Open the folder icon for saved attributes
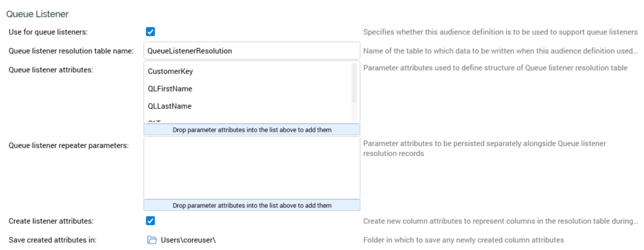This screenshot has height=250, width=644. coord(152,240)
